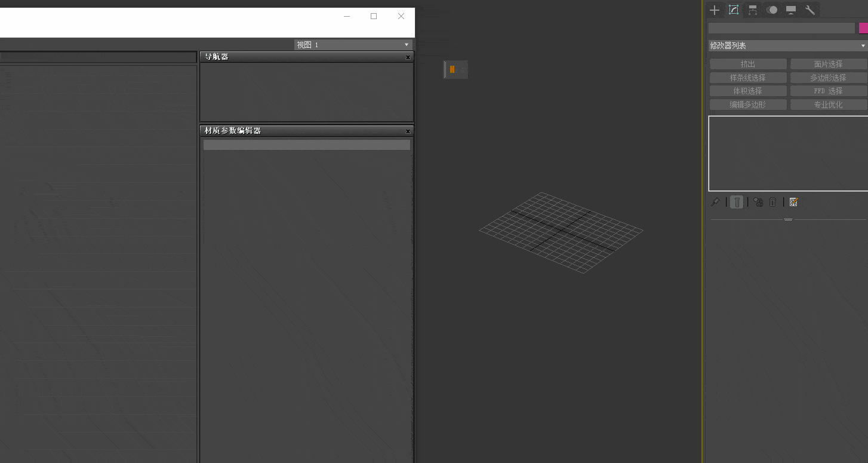868x463 pixels.
Task: Open the Display panel tab
Action: (x=791, y=10)
